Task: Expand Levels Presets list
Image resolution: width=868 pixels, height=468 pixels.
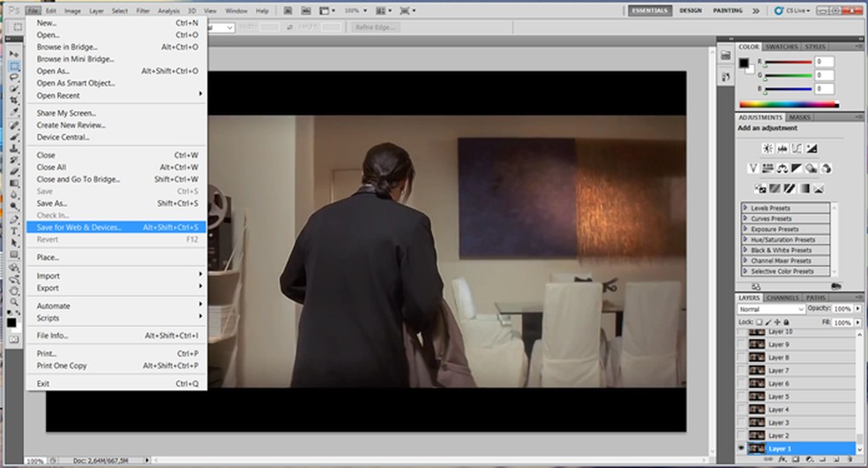Action: pyautogui.click(x=745, y=208)
